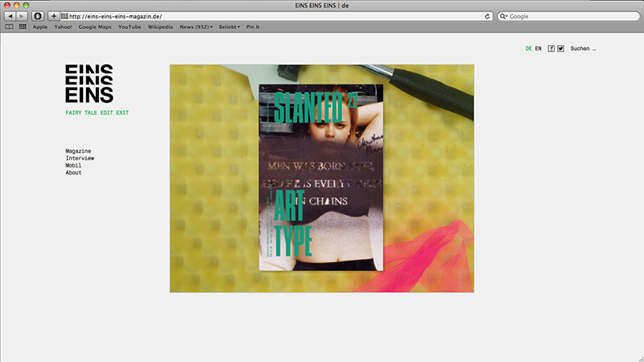Expand the News (932) bookmarks dropdown

click(196, 27)
